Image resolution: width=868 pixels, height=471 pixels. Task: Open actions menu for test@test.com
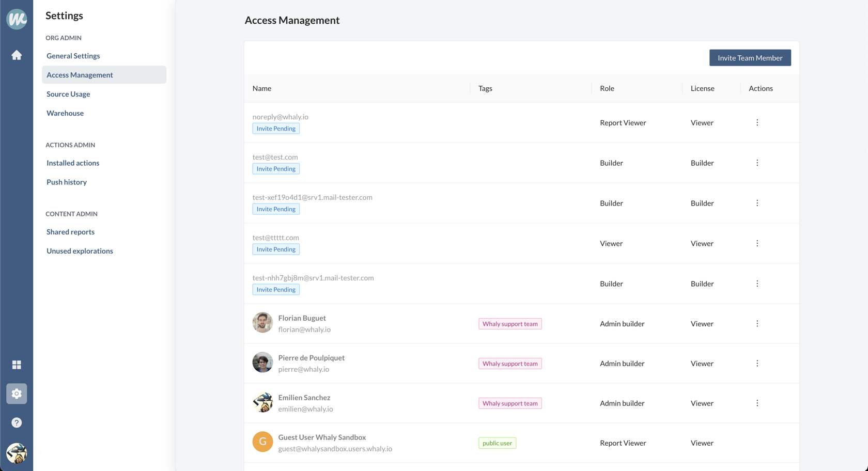[757, 163]
